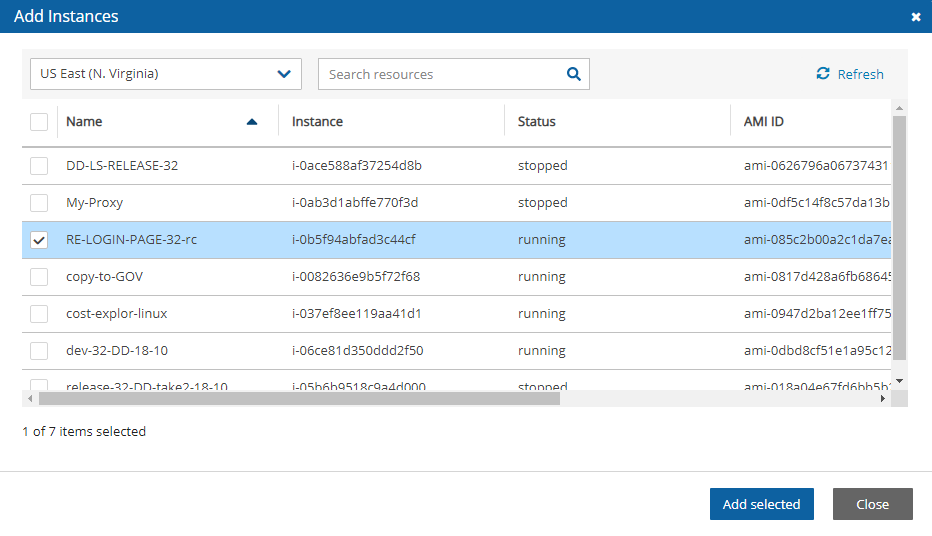Click the AMI ID column header
The width and height of the screenshot is (932, 536).
coord(764,122)
